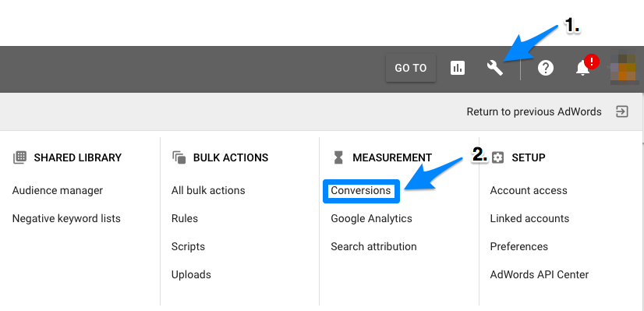Open the help question mark icon
The width and height of the screenshot is (644, 311).
click(x=546, y=68)
